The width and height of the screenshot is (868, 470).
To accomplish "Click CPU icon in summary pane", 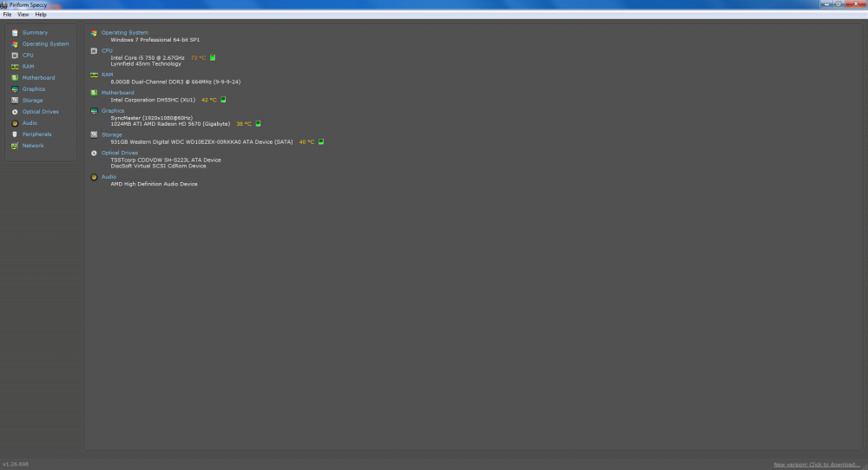I will coord(94,51).
